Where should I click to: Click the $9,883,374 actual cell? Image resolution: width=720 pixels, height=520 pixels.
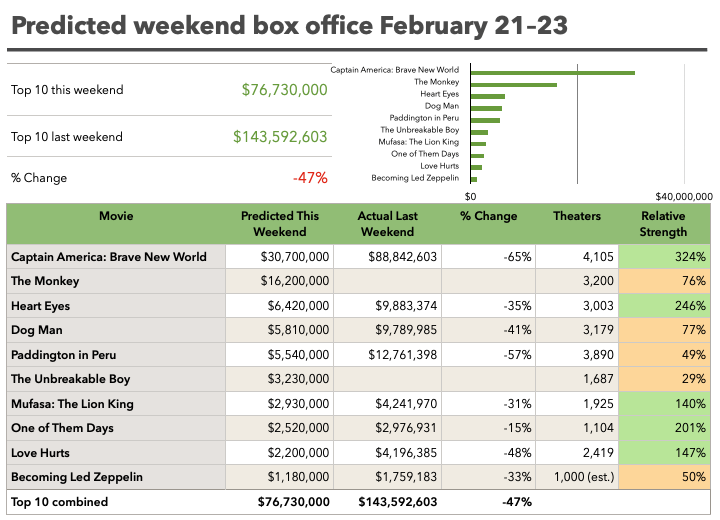click(388, 305)
